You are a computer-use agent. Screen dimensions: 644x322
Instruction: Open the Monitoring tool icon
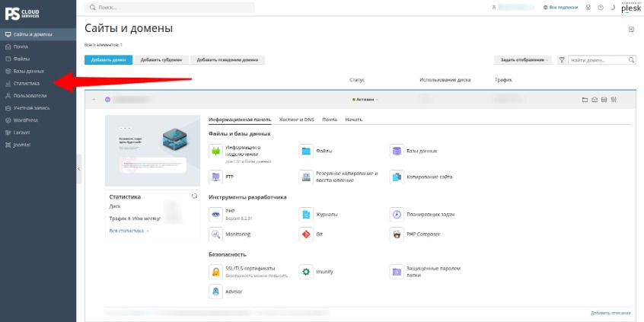click(x=215, y=234)
